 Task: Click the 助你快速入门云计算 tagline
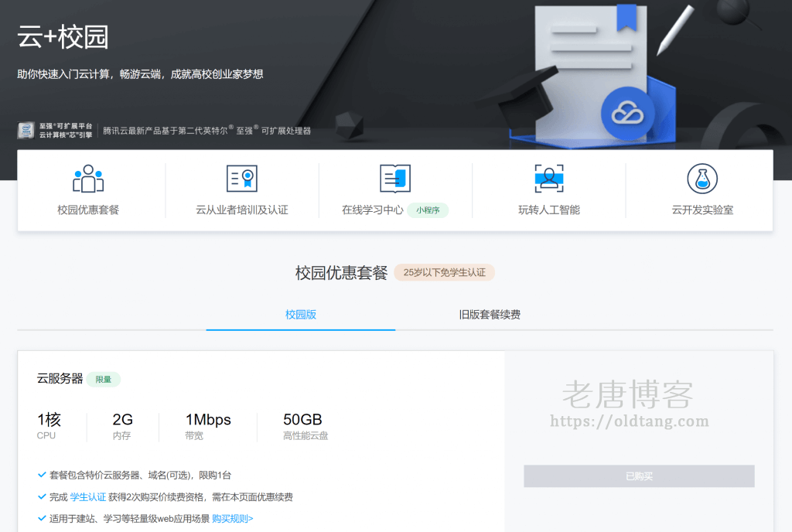tap(140, 74)
